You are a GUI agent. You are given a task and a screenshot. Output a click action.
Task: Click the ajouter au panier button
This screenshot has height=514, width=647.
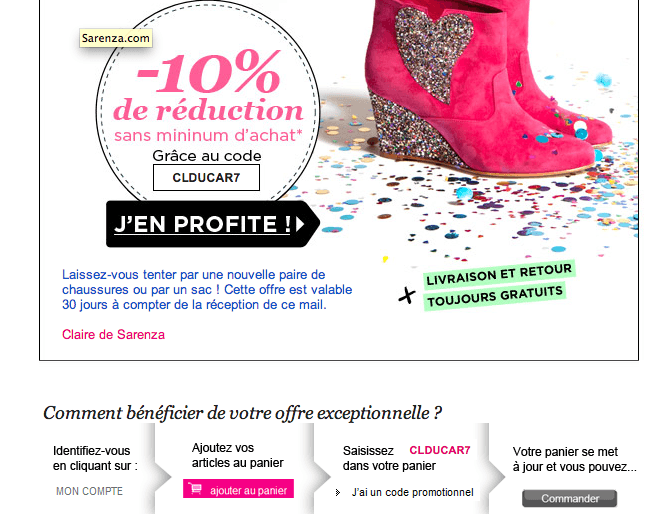238,489
